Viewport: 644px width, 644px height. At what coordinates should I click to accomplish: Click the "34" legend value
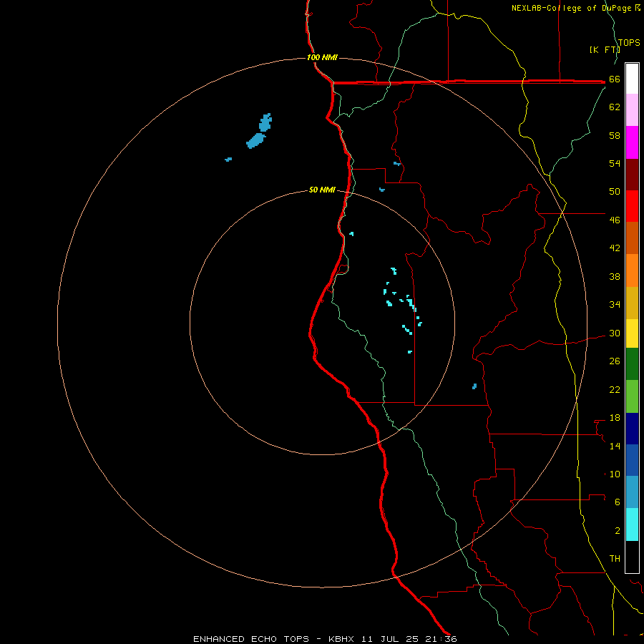coord(615,305)
